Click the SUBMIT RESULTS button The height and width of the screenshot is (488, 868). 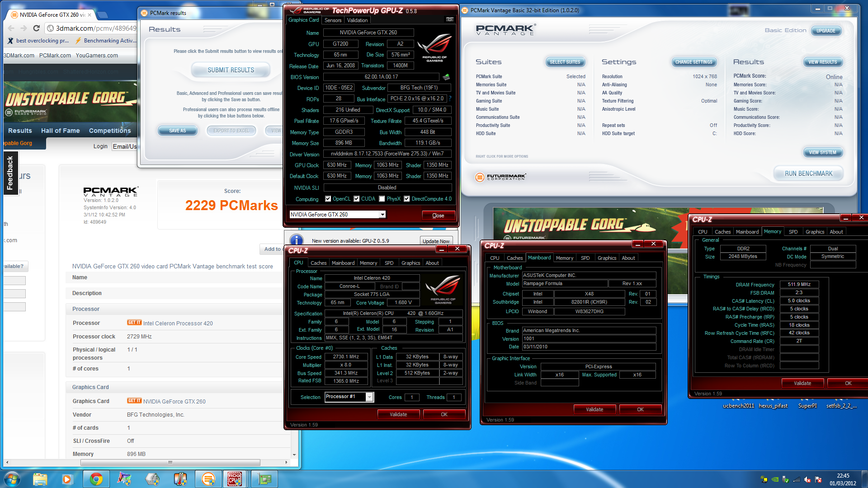[231, 70]
